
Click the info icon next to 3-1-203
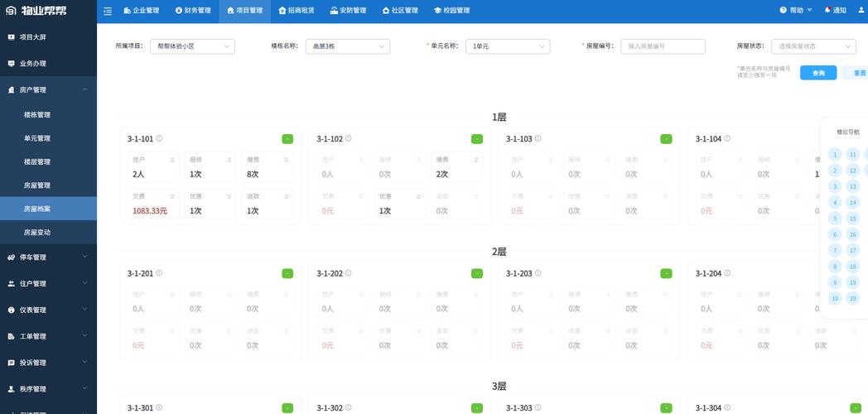538,273
